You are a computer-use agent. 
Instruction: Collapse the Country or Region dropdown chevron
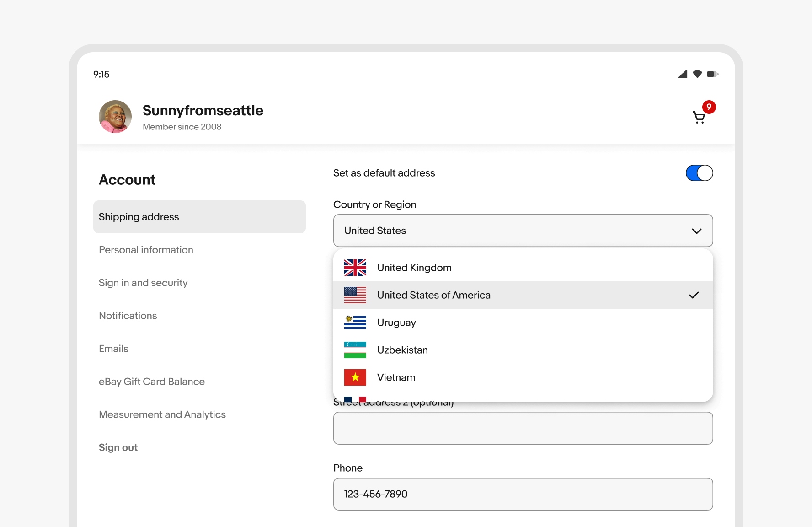pos(696,231)
